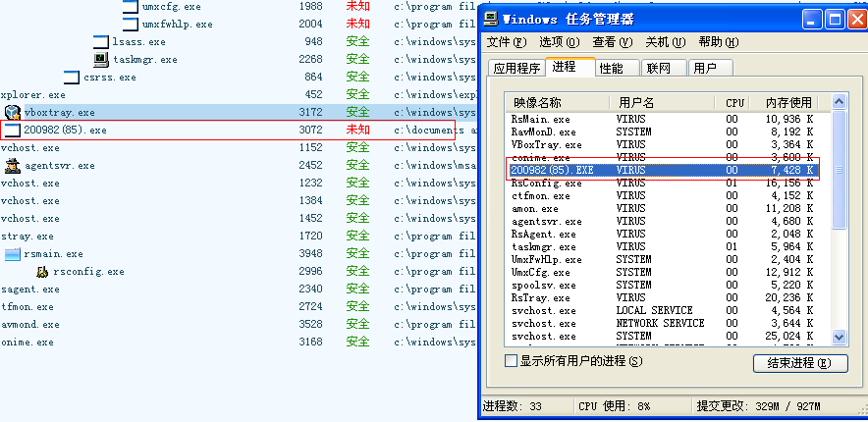Image resolution: width=868 pixels, height=422 pixels.
Task: Select RsMain.exe in Task Manager
Action: (662, 119)
